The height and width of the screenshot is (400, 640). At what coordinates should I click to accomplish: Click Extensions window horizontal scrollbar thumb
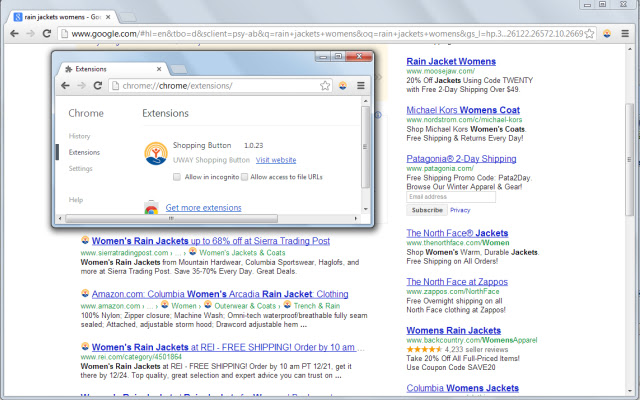(171, 218)
